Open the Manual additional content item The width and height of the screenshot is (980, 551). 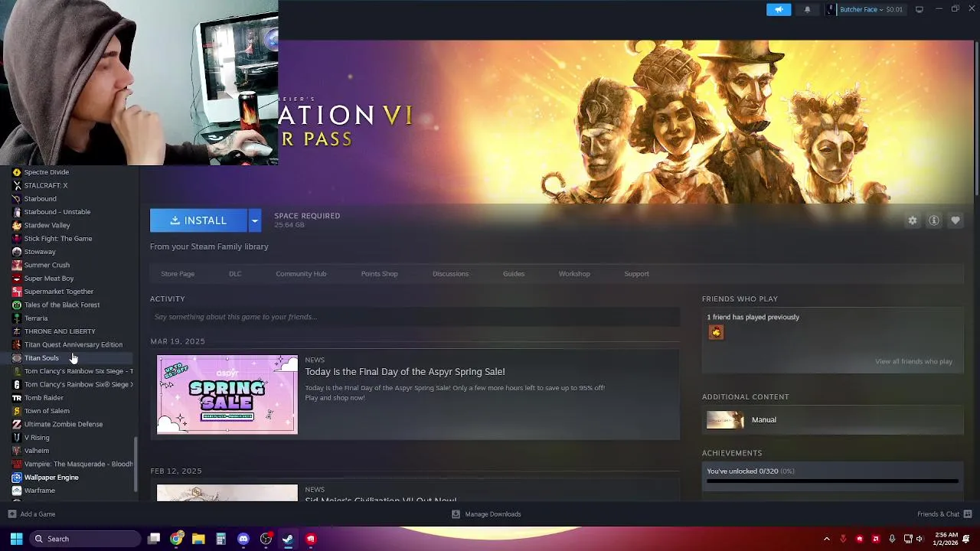click(x=832, y=419)
